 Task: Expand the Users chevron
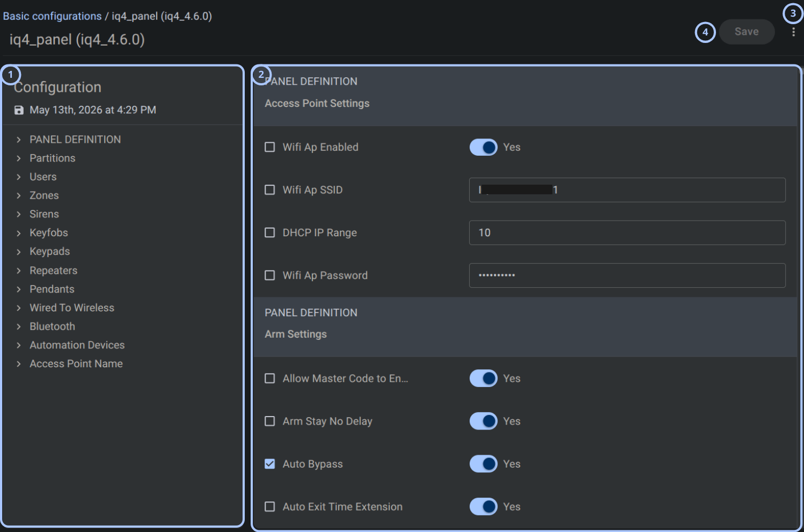[19, 177]
